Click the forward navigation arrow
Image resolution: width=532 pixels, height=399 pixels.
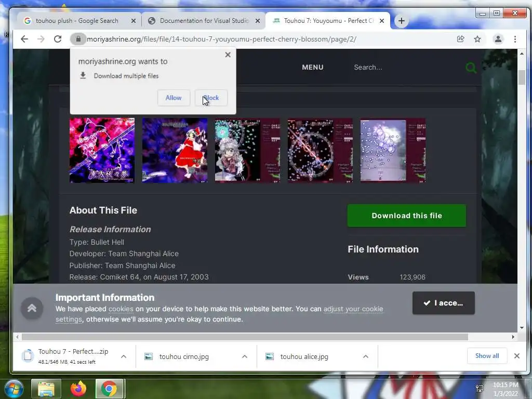pyautogui.click(x=41, y=39)
